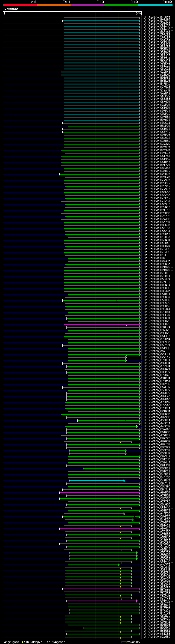Click the UniRef100_Q07A28 label
Screen dimensions: 175x644
click(x=157, y=174)
